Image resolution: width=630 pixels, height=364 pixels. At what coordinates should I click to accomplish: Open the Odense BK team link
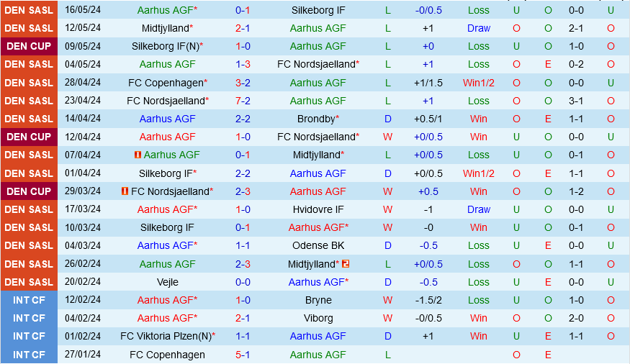(x=318, y=245)
